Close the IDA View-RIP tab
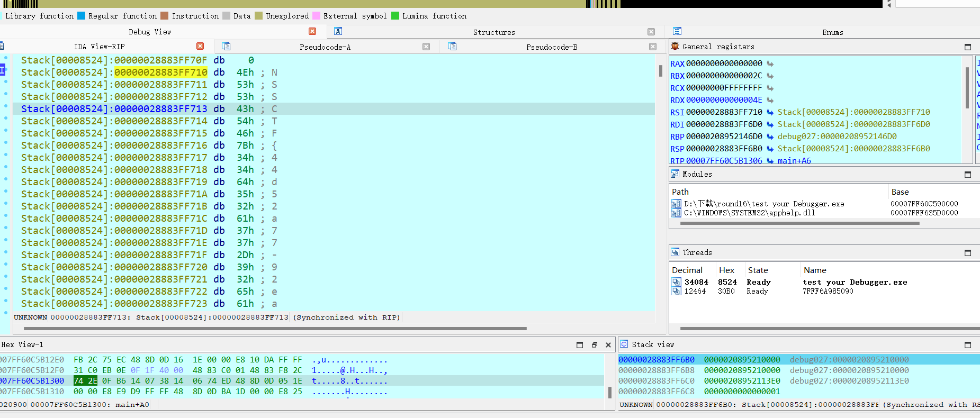The height and width of the screenshot is (418, 980). tap(200, 46)
